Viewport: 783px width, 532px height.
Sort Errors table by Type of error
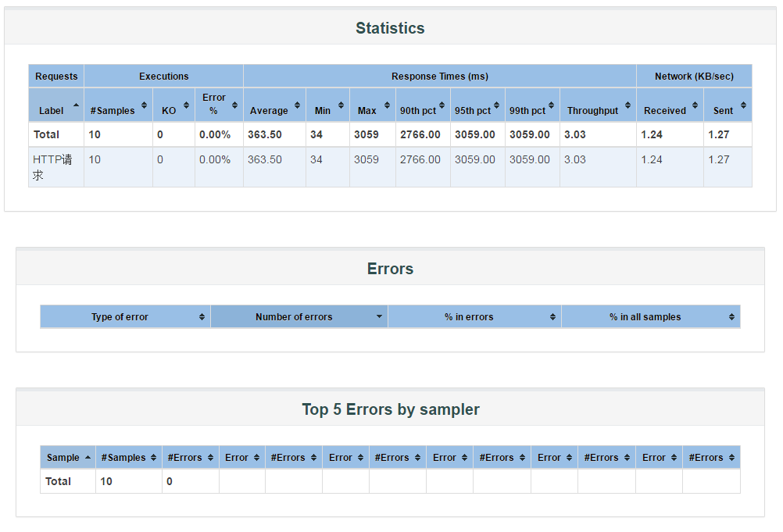click(202, 317)
